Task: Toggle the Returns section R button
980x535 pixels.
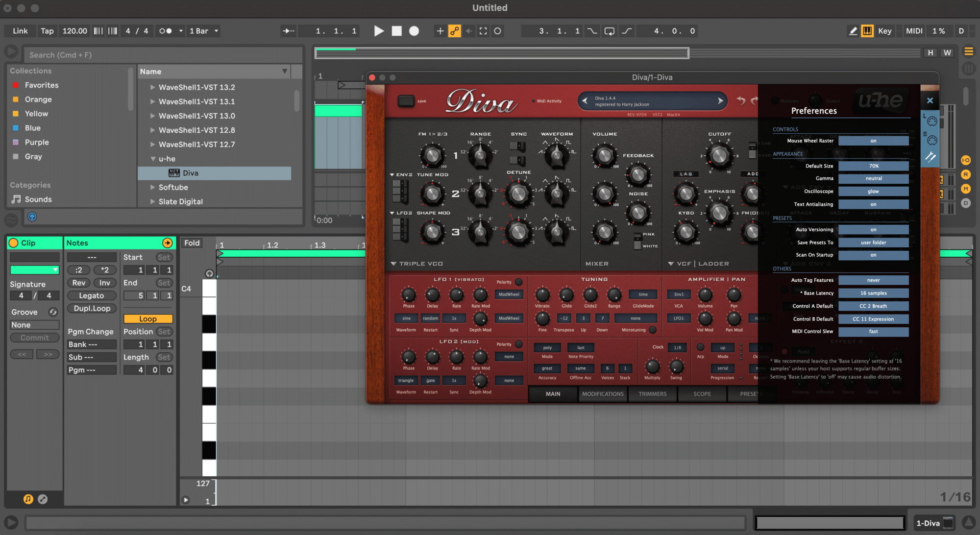Action: (966, 174)
